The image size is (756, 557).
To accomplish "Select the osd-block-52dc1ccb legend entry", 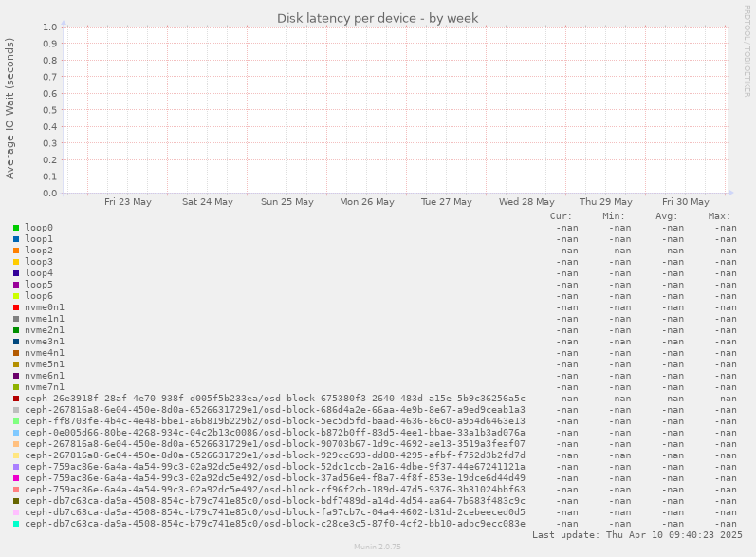I will click(275, 467).
